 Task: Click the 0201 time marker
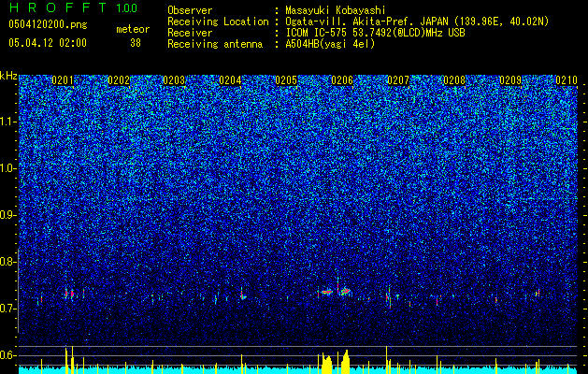[x=63, y=80]
